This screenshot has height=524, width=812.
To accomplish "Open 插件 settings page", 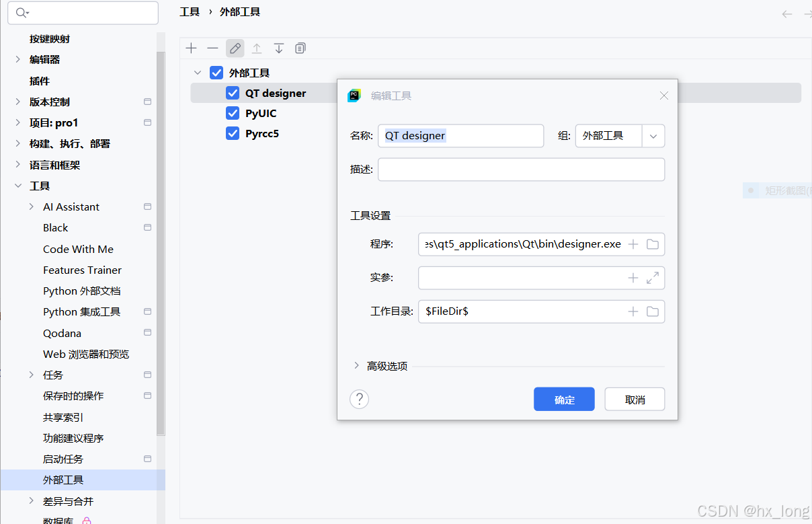I will [40, 81].
